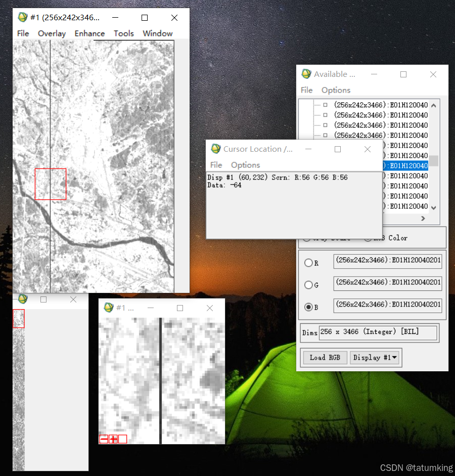Viewport: 455px width, 476px height.
Task: Click the 'Data: -64' text line
Action: (x=224, y=185)
